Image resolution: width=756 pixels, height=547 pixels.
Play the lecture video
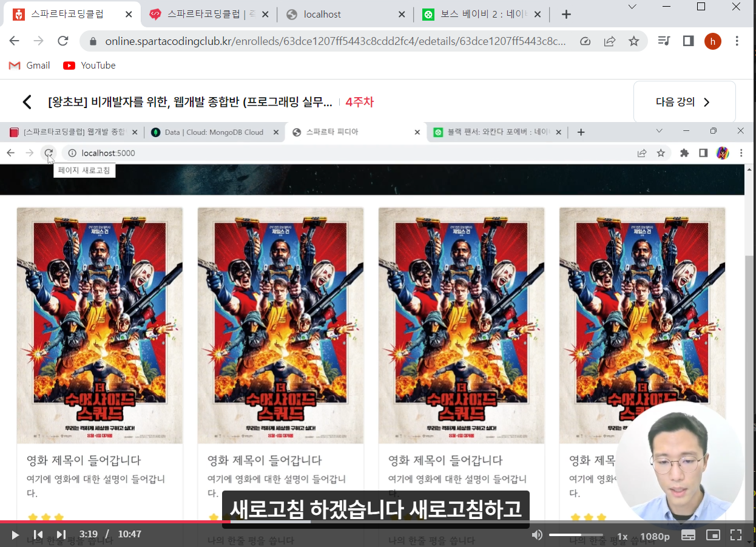(x=16, y=535)
